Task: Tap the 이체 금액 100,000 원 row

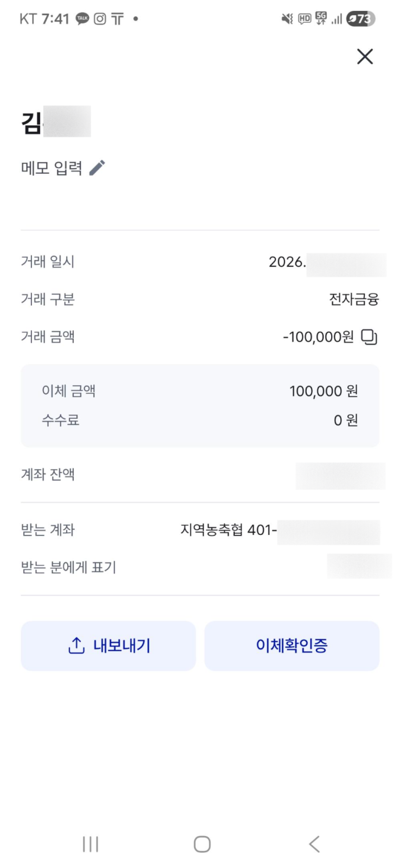Action: [200, 391]
